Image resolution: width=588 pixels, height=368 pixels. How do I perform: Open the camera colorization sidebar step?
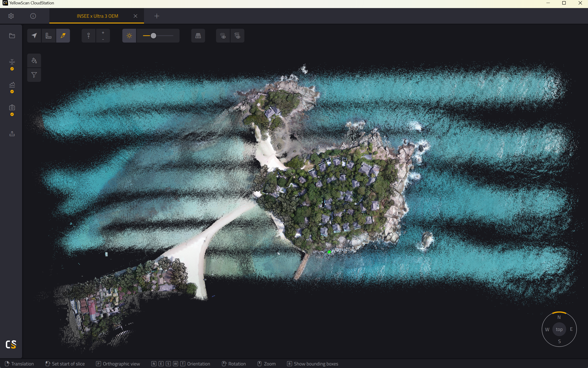pos(12,107)
